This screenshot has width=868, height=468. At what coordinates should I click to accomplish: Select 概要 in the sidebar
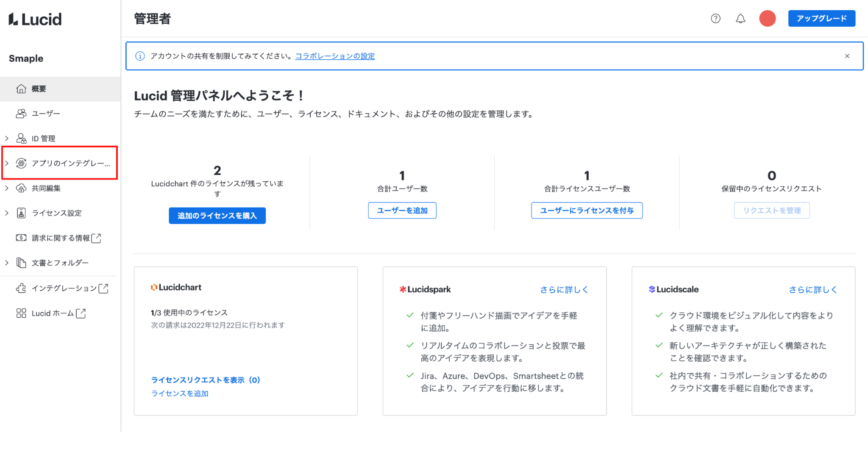click(60, 89)
